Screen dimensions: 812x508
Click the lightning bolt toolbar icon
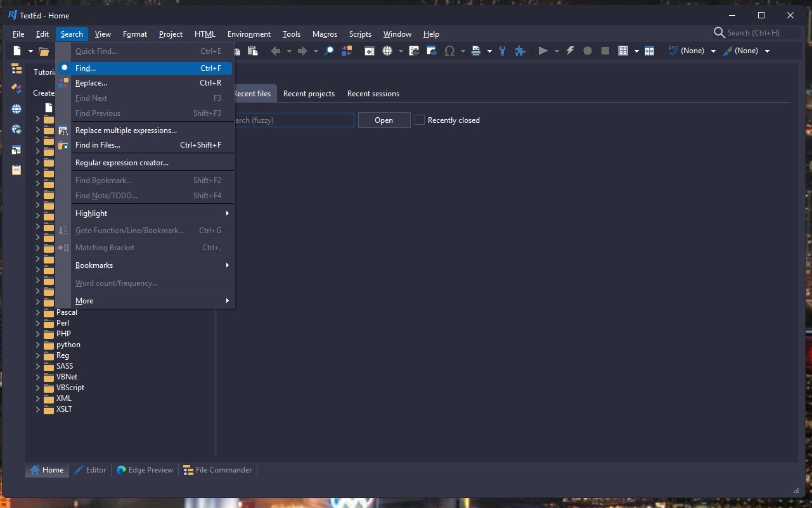(x=570, y=51)
